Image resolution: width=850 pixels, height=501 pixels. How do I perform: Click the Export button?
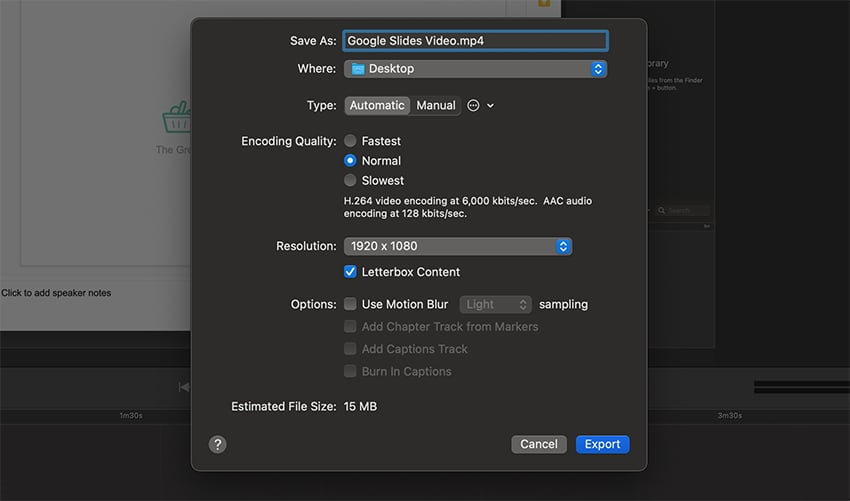point(602,444)
